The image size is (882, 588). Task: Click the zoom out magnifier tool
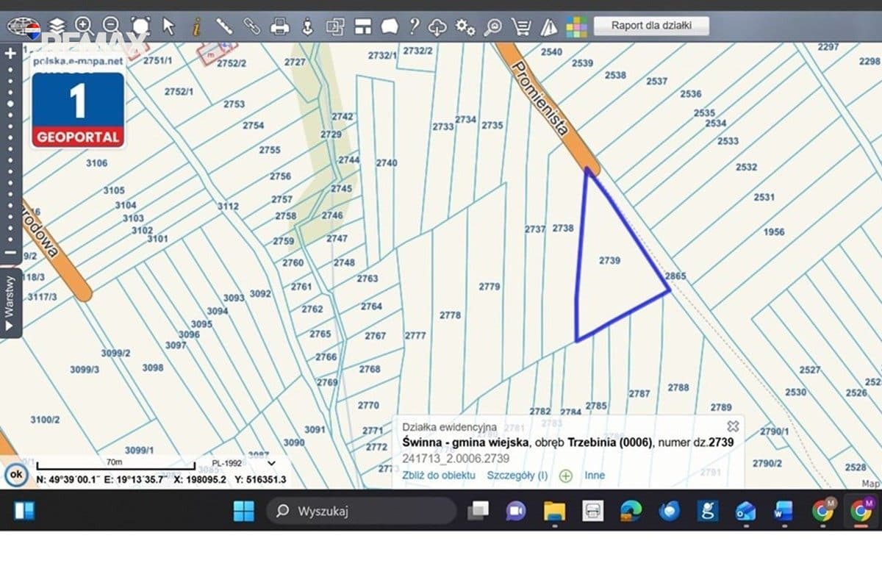(112, 26)
